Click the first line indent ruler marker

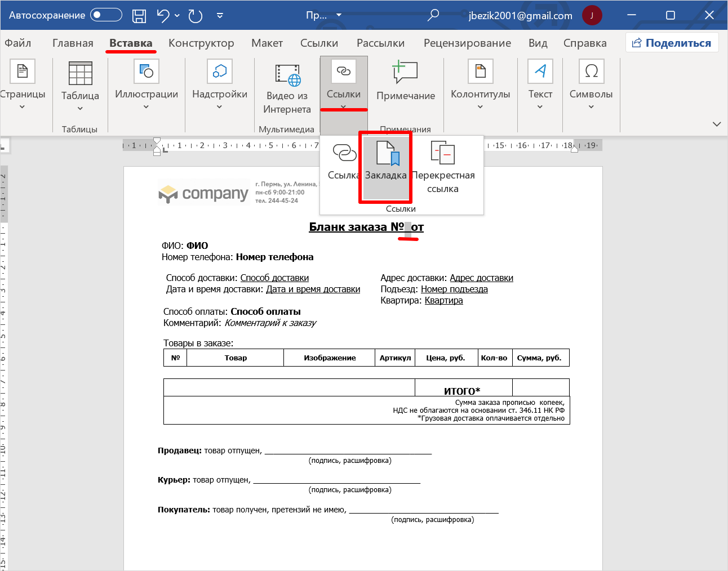(x=157, y=141)
